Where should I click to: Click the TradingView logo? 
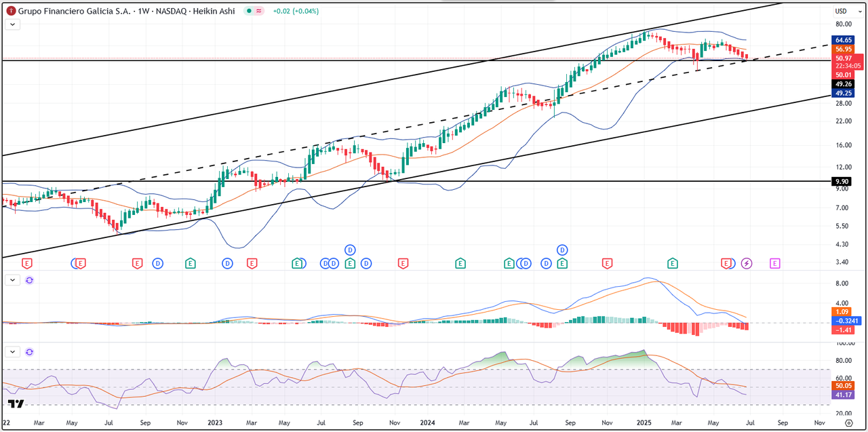pos(16,404)
